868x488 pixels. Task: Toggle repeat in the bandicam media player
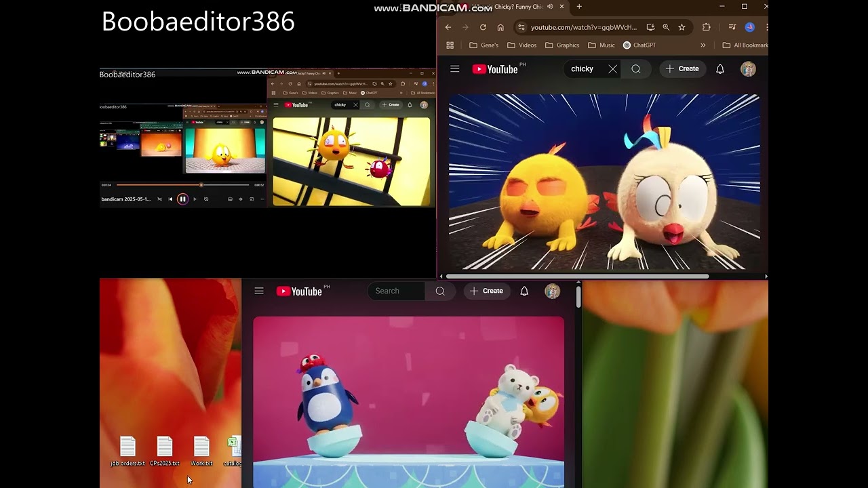tap(206, 199)
